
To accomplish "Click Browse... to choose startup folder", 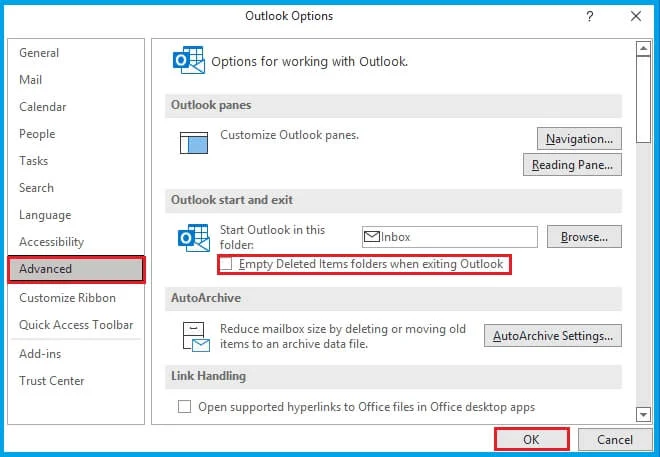I will [x=584, y=237].
